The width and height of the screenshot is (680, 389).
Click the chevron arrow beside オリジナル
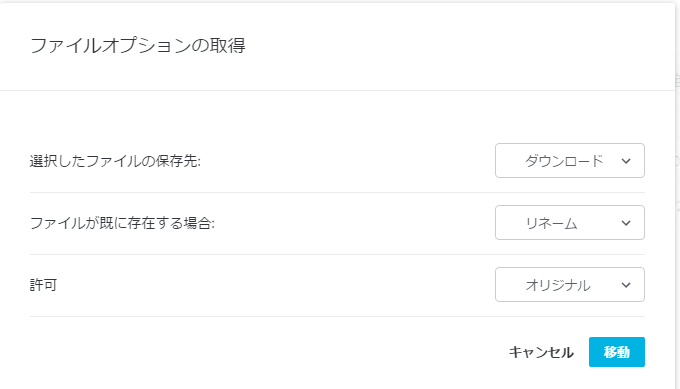pyautogui.click(x=626, y=285)
